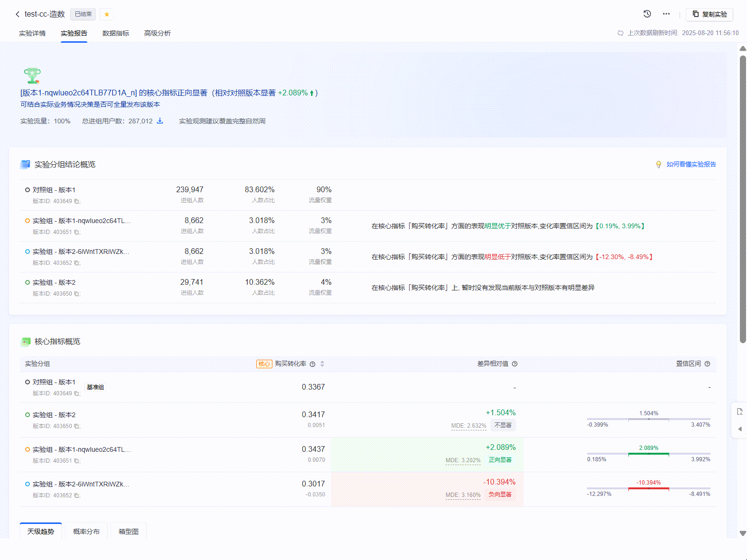Viewport: 747px width, 560px height.
Task: Sort the 购买转化率 column
Action: pos(322,364)
